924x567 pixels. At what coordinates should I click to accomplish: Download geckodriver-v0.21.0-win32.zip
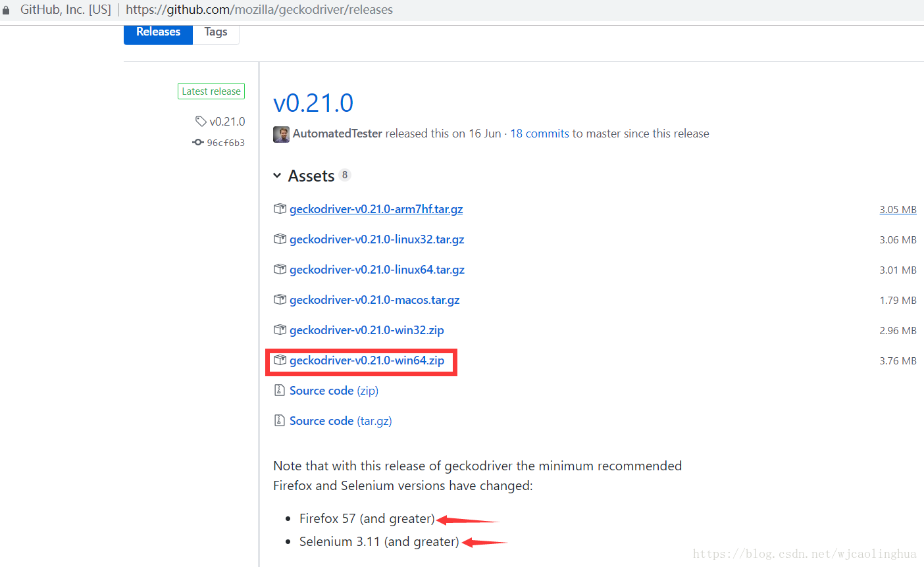367,330
